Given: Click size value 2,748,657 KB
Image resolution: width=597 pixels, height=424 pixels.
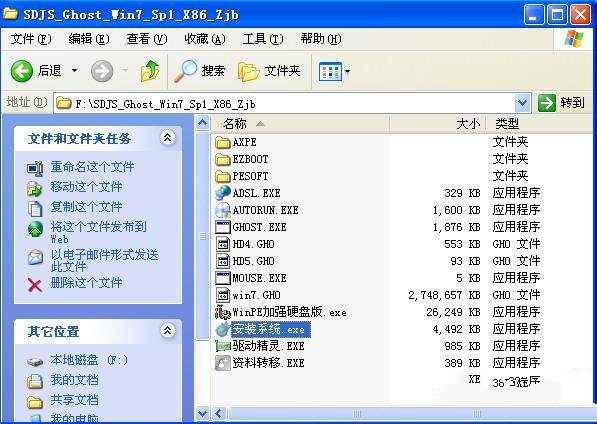Looking at the screenshot, I should coord(444,295).
